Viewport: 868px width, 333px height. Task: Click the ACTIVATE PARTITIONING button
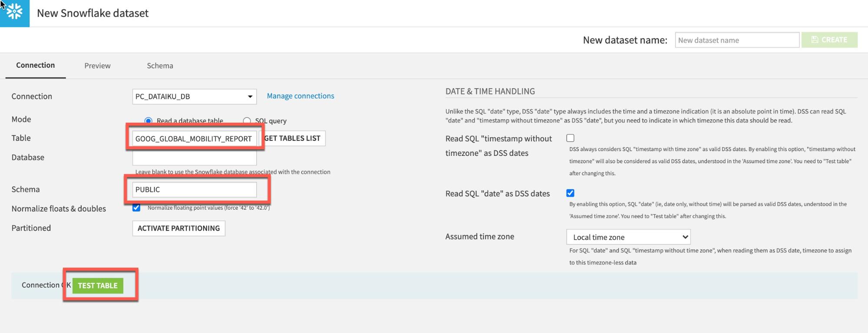click(x=178, y=228)
